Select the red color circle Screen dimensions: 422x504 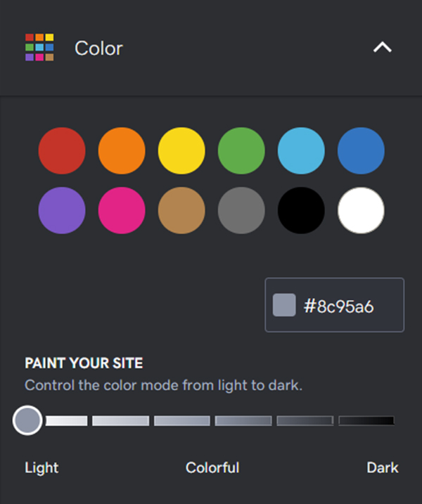pyautogui.click(x=62, y=150)
